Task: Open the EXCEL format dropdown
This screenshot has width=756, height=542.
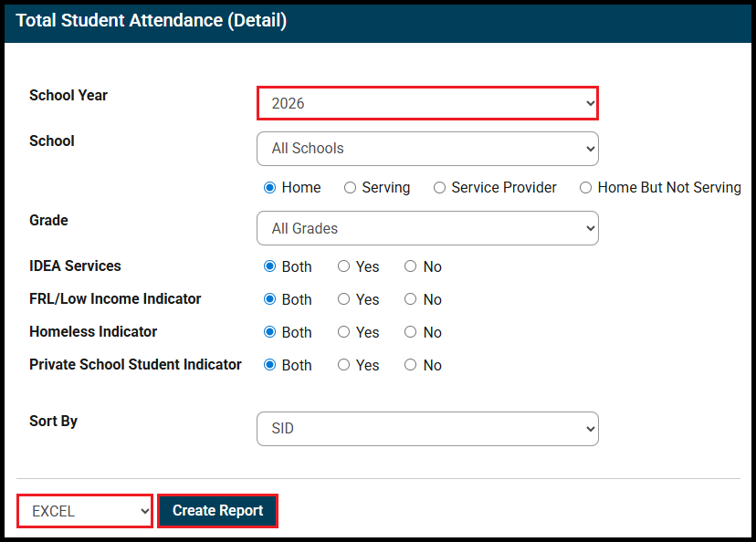Action: pyautogui.click(x=85, y=511)
